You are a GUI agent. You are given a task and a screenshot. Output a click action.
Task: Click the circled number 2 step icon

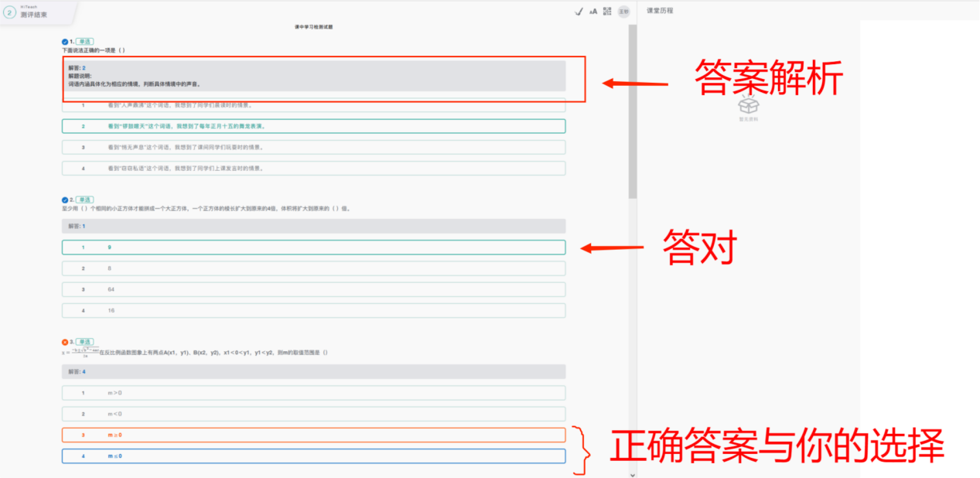pyautogui.click(x=9, y=12)
